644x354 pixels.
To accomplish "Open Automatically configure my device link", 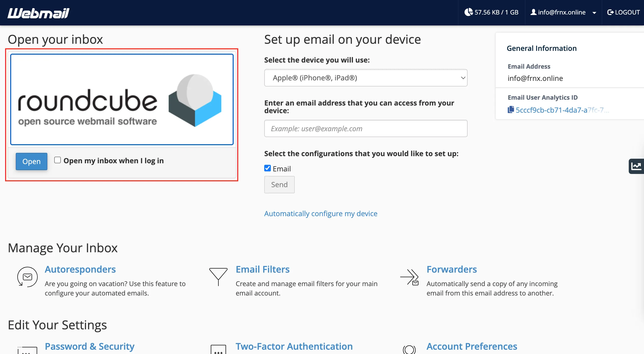I will coord(321,214).
